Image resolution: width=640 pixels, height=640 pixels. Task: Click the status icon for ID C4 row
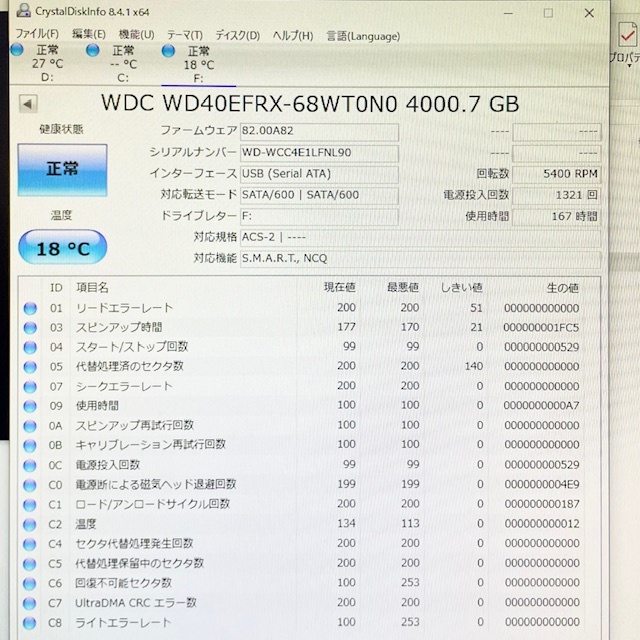point(29,544)
